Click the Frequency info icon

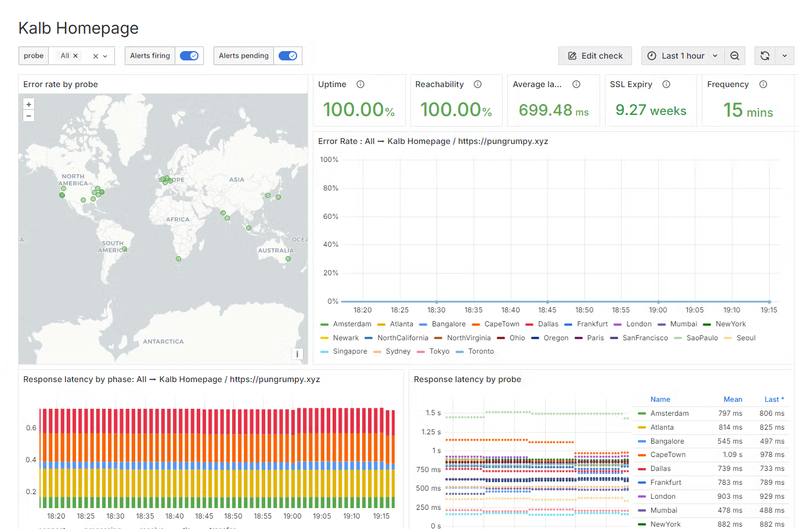pyautogui.click(x=763, y=84)
